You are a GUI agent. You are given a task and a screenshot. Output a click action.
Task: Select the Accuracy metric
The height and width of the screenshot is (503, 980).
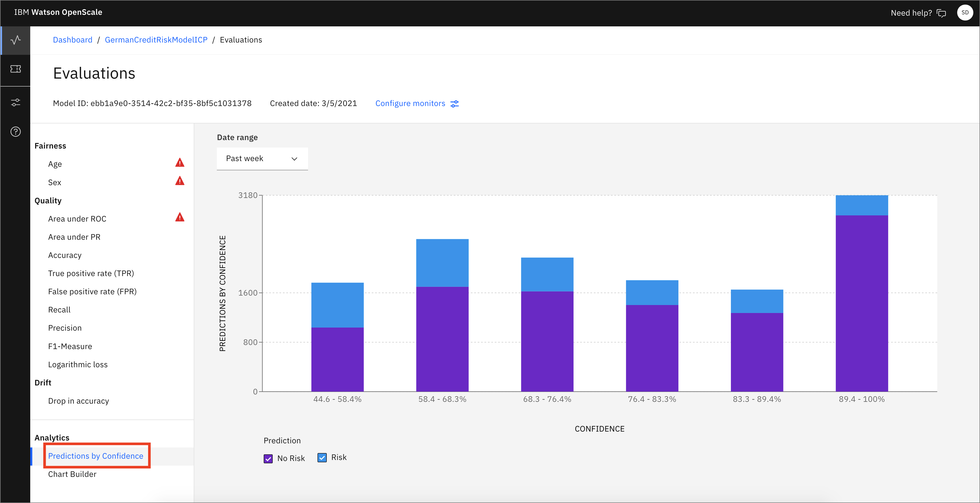coord(65,256)
